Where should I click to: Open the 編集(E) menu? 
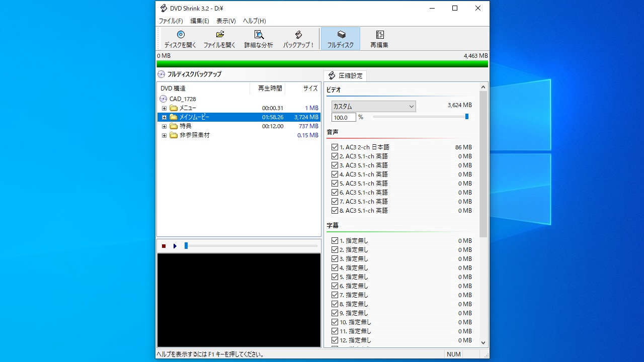(x=200, y=21)
